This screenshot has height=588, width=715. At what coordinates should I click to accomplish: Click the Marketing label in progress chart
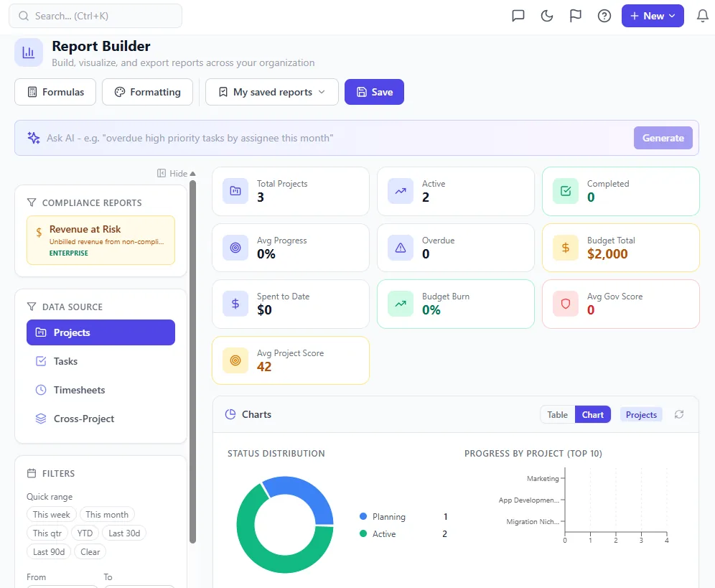(543, 479)
